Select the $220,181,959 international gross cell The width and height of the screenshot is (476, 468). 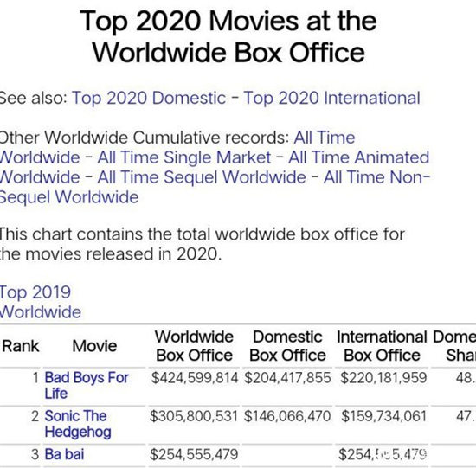[x=383, y=378]
